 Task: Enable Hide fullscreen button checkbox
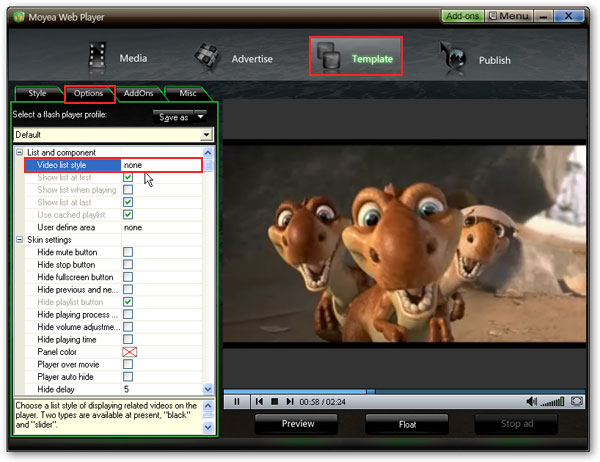click(128, 277)
